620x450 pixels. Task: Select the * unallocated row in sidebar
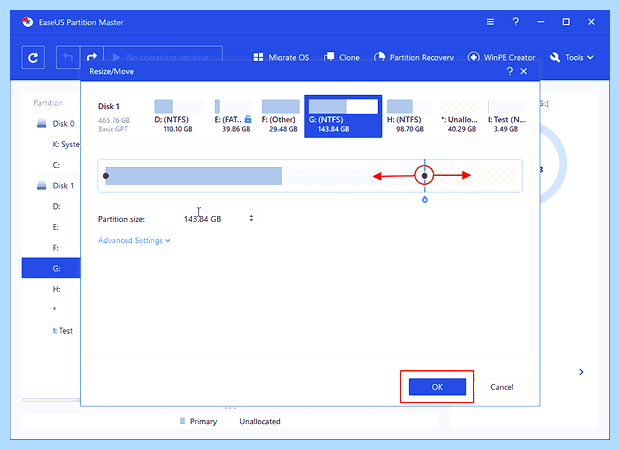click(x=55, y=309)
